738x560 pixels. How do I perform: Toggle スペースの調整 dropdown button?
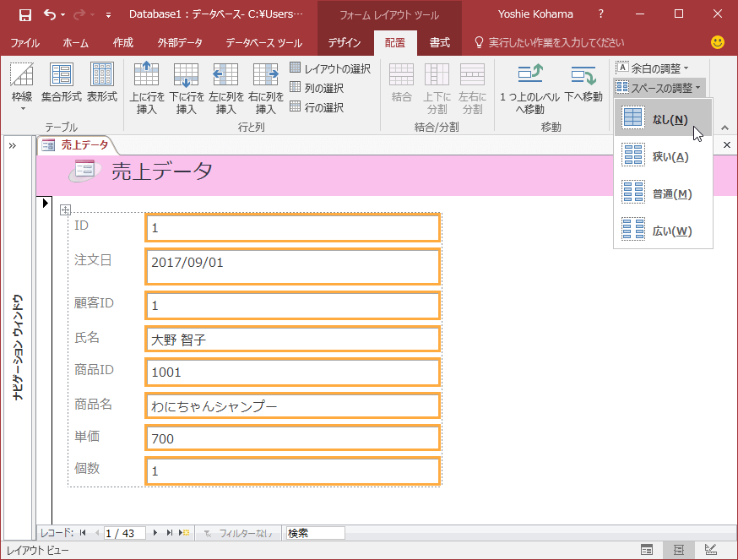[659, 88]
